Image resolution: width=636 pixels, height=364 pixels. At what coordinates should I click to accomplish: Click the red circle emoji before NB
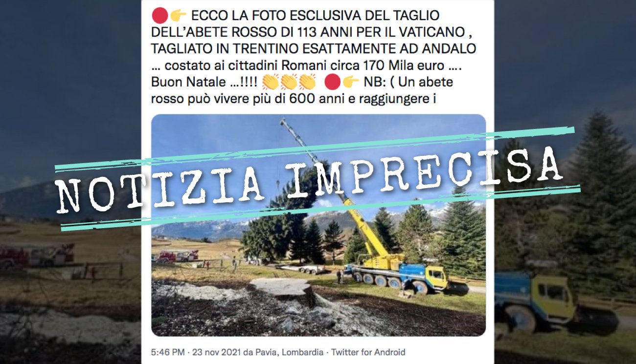point(332,82)
